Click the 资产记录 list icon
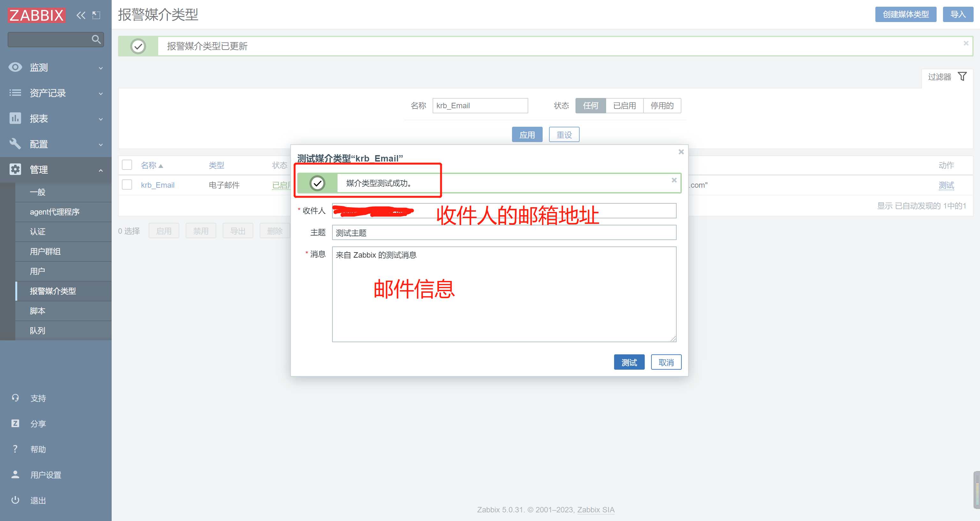 tap(15, 93)
